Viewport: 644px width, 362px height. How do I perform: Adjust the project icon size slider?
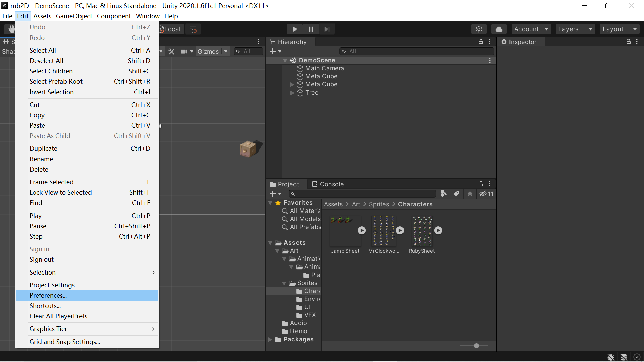476,346
